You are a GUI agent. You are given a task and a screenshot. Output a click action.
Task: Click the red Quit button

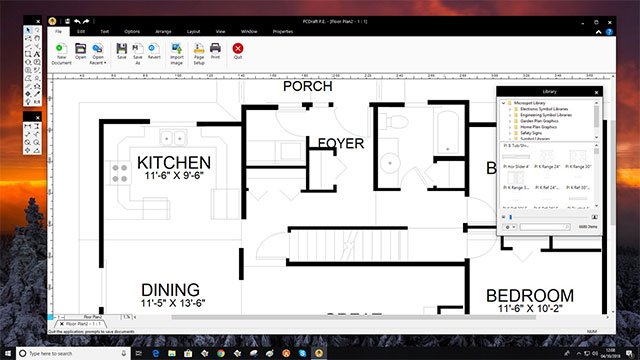pos(238,51)
